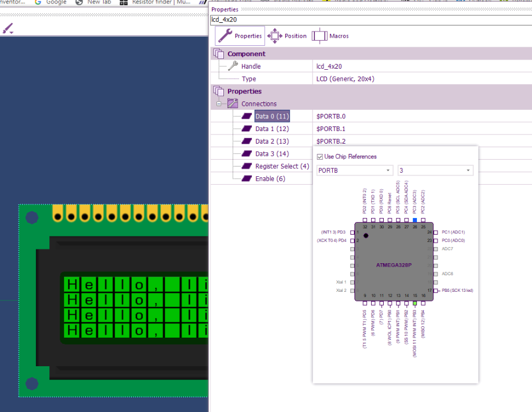Collapse the Connections tree

(218, 104)
